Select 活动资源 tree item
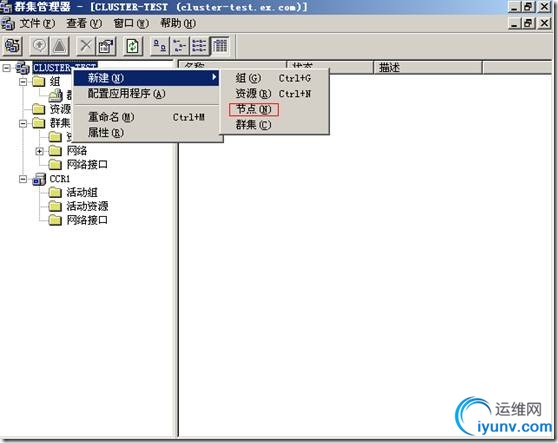 [x=87, y=206]
